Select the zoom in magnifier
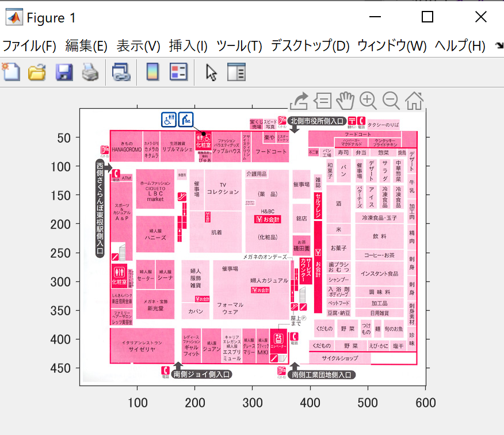Image resolution: width=504 pixels, height=435 pixels. pyautogui.click(x=368, y=101)
